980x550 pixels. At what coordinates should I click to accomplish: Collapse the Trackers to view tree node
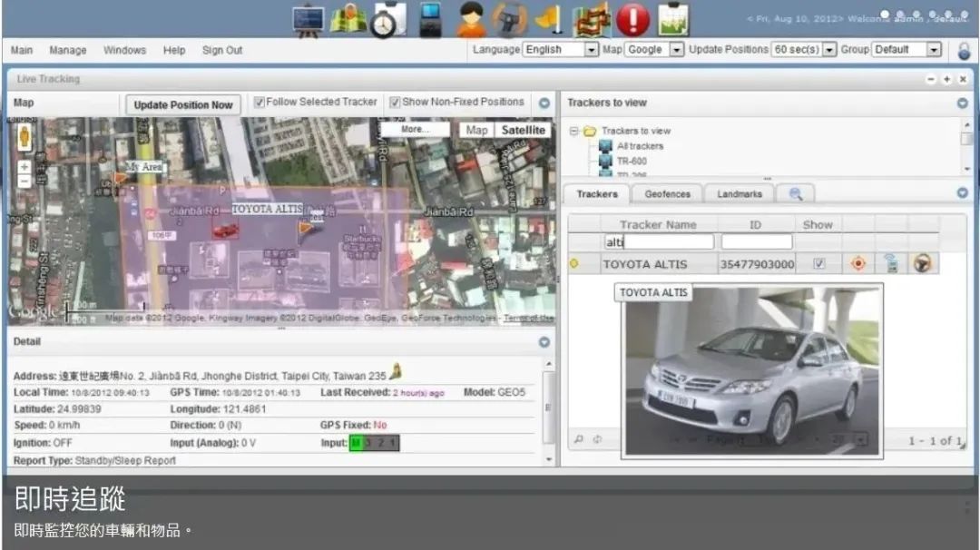pyautogui.click(x=573, y=132)
